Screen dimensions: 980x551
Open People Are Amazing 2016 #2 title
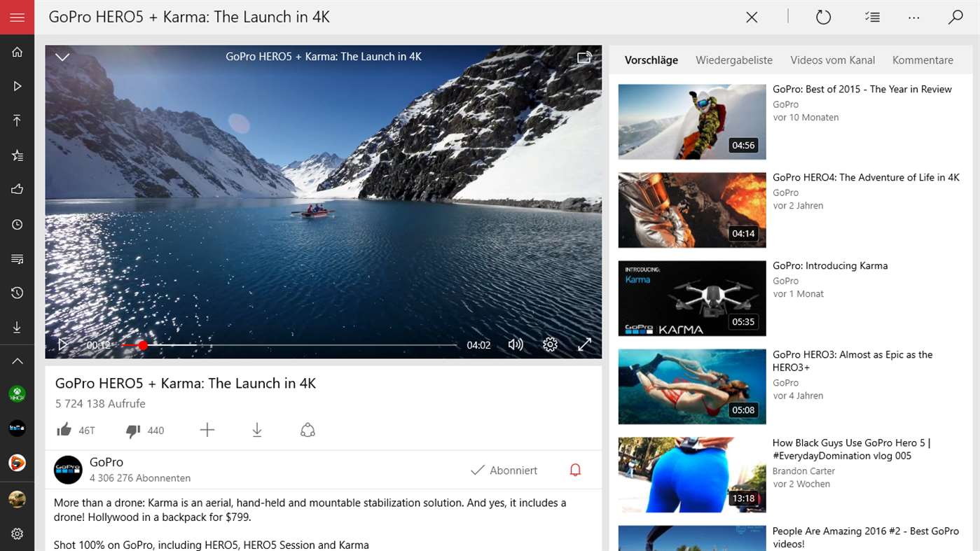coord(866,538)
